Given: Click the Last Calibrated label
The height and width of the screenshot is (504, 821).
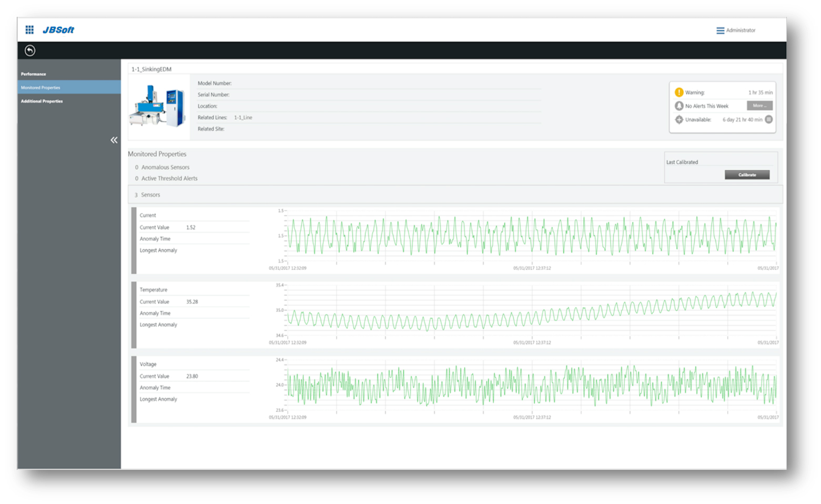Looking at the screenshot, I should pyautogui.click(x=682, y=162).
